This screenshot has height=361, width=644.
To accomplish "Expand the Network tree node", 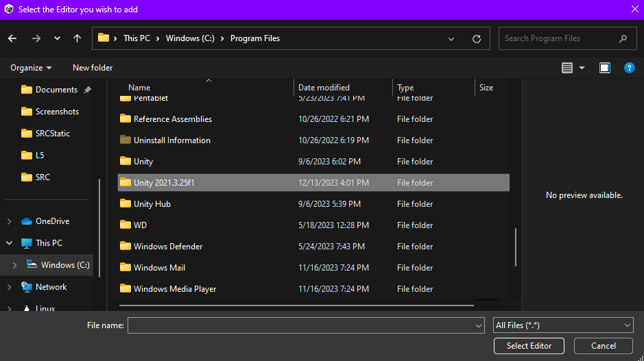I will [x=9, y=287].
